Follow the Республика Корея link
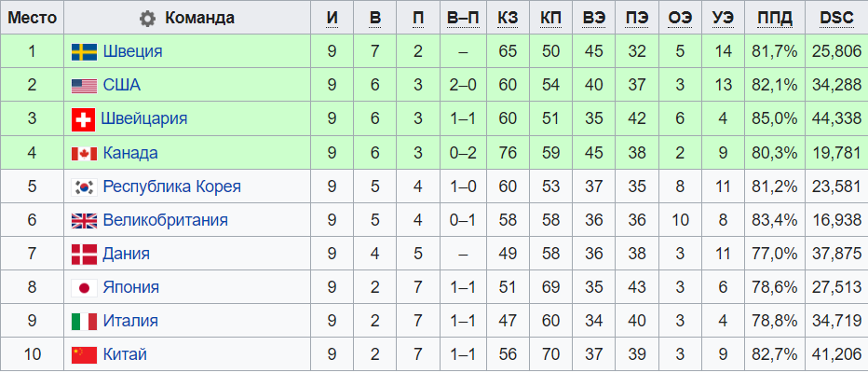This screenshot has width=868, height=373. point(171,186)
